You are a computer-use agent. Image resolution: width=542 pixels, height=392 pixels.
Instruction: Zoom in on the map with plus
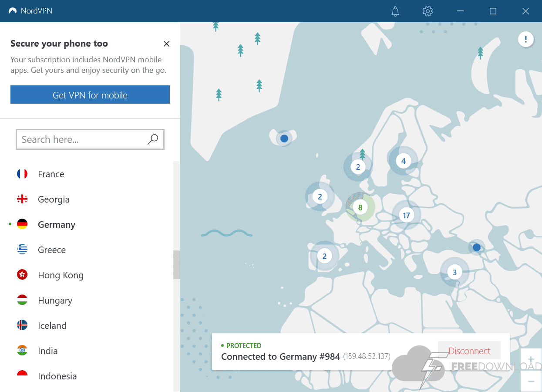[x=531, y=360]
